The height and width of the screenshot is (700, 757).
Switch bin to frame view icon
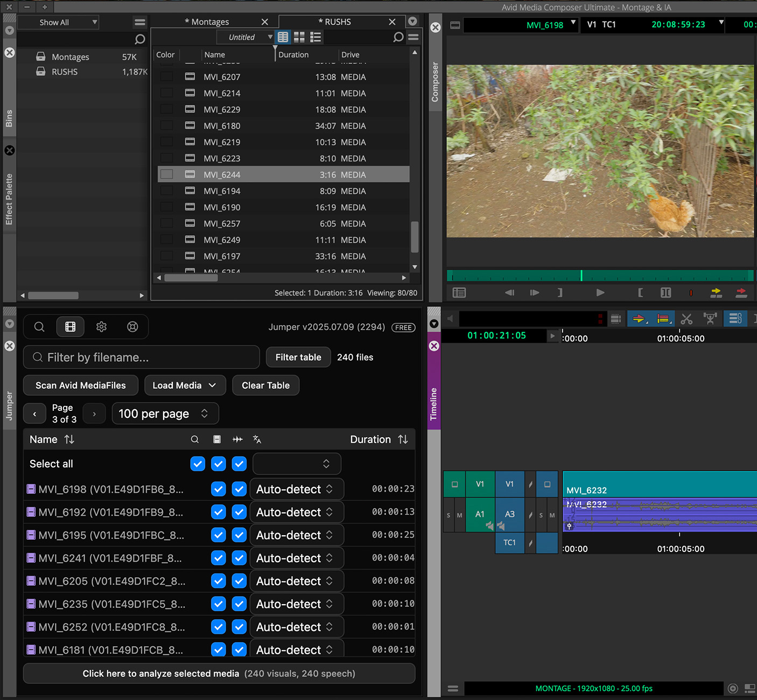click(299, 37)
